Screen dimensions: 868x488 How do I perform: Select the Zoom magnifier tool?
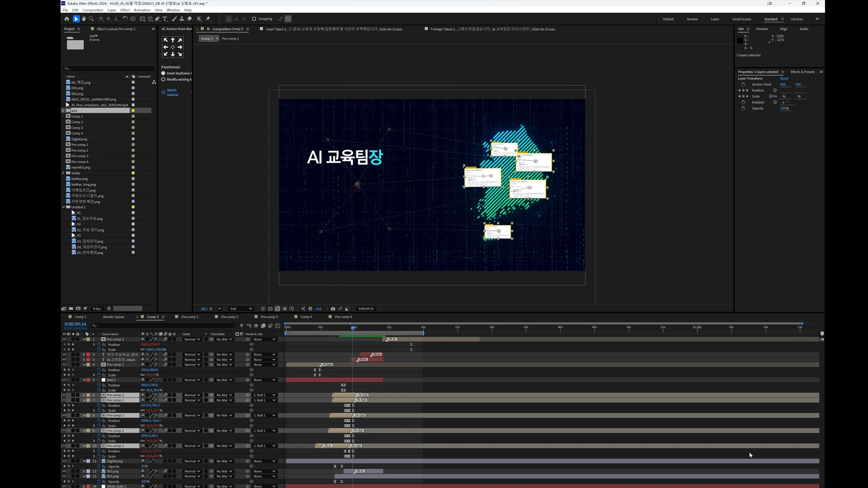(91, 19)
